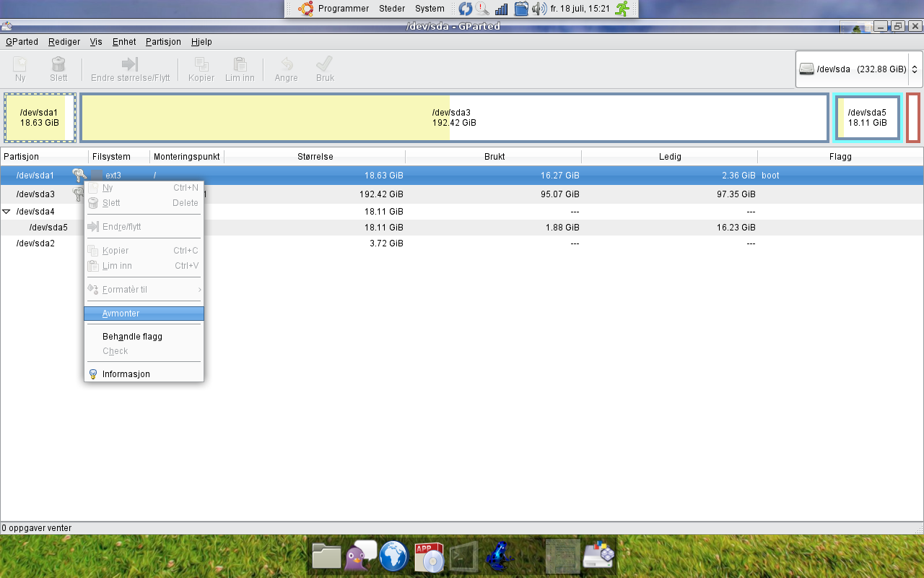Click the Monteringspunkt column header

[x=187, y=157]
